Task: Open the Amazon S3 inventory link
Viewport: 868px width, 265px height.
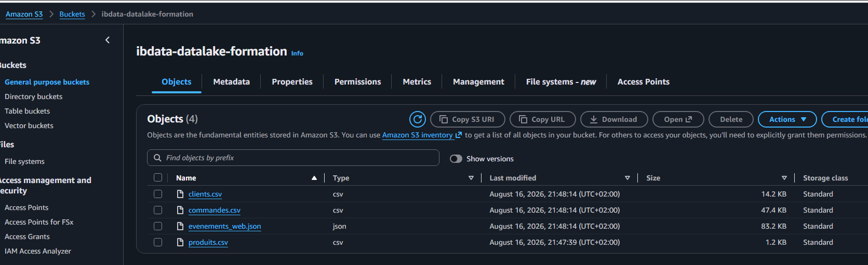Action: pos(418,135)
